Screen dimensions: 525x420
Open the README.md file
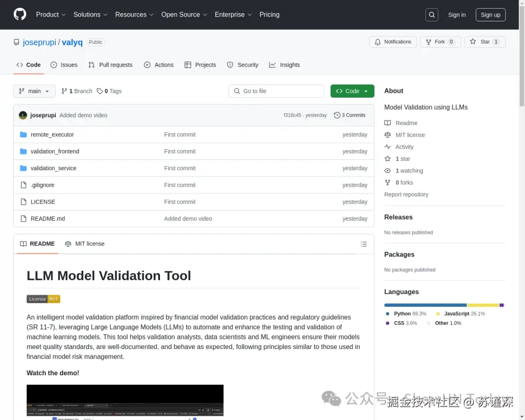[48, 218]
